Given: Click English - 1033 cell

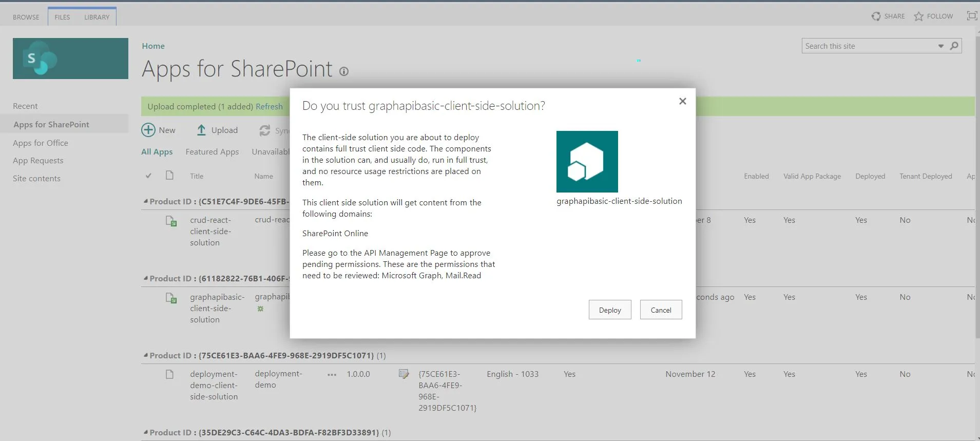Looking at the screenshot, I should coord(513,374).
